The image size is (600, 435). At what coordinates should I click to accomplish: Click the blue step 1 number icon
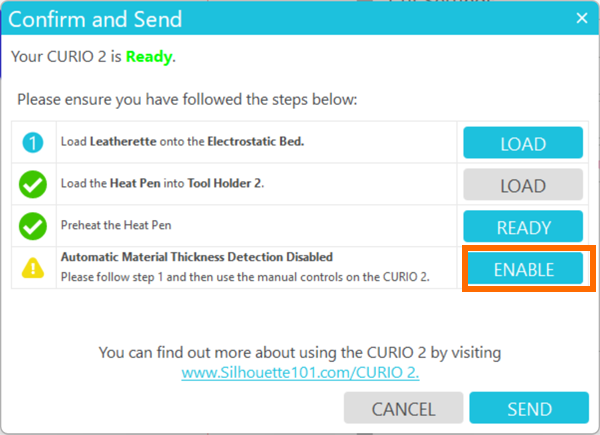33,143
